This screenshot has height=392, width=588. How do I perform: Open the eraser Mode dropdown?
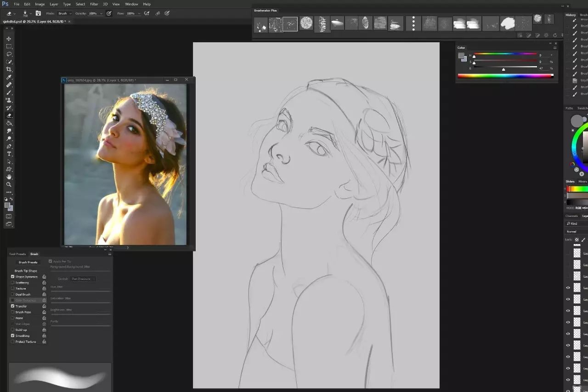[63, 14]
